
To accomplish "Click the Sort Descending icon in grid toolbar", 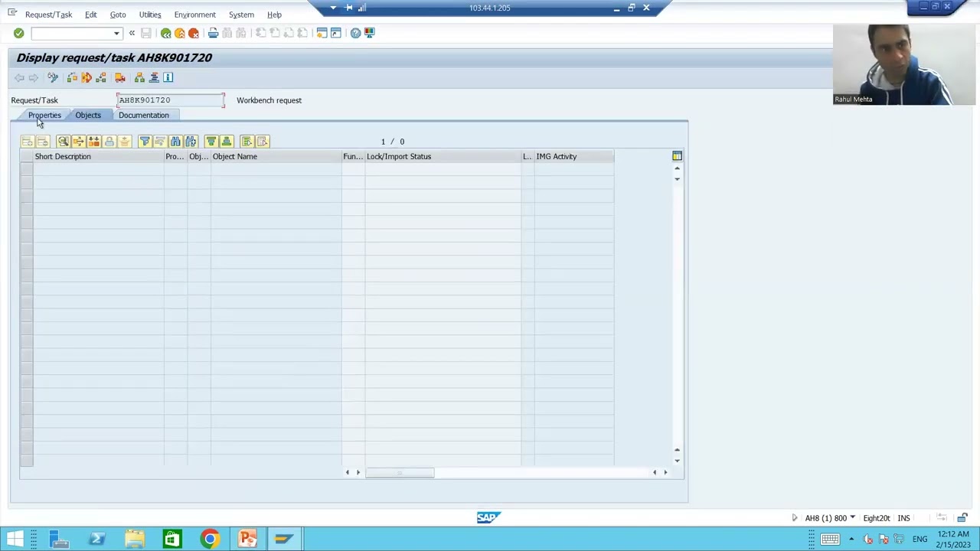I will tap(226, 142).
